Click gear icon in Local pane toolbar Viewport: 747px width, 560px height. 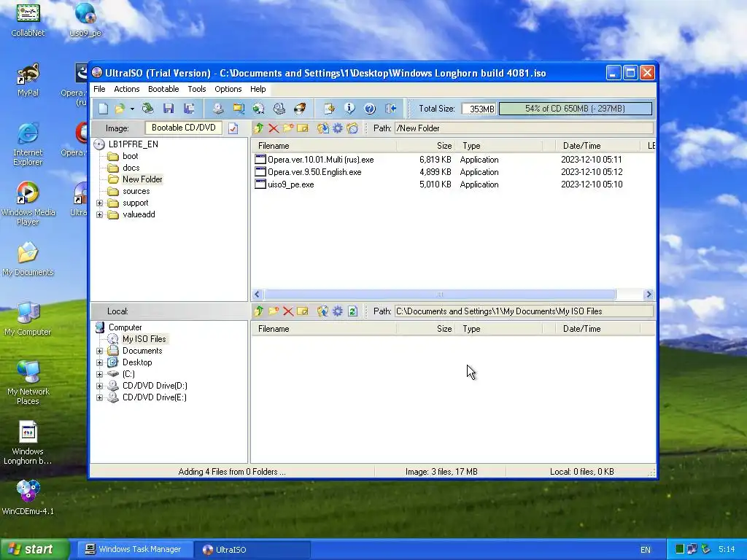338,311
